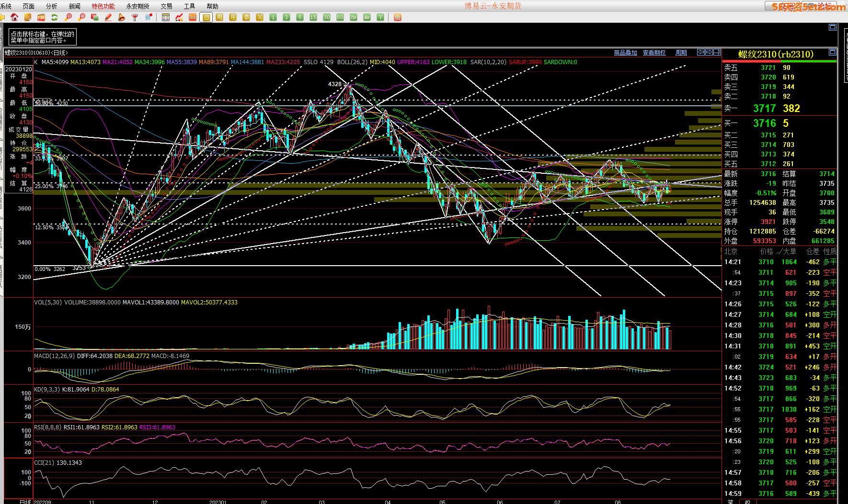Click the green refresh arrows icon

click(55, 17)
